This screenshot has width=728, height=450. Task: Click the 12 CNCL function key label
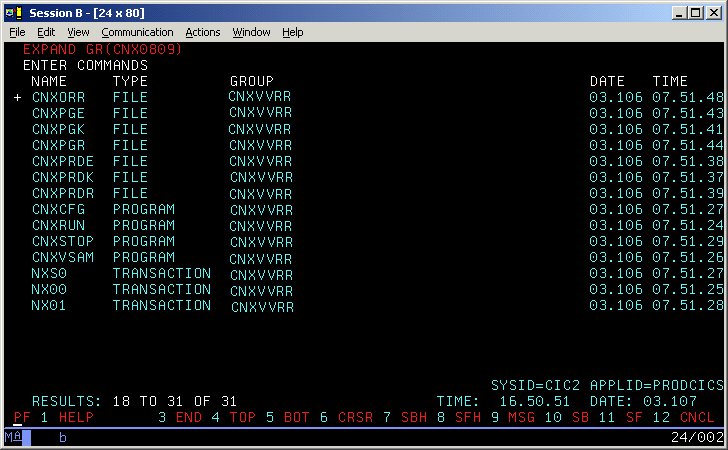683,417
